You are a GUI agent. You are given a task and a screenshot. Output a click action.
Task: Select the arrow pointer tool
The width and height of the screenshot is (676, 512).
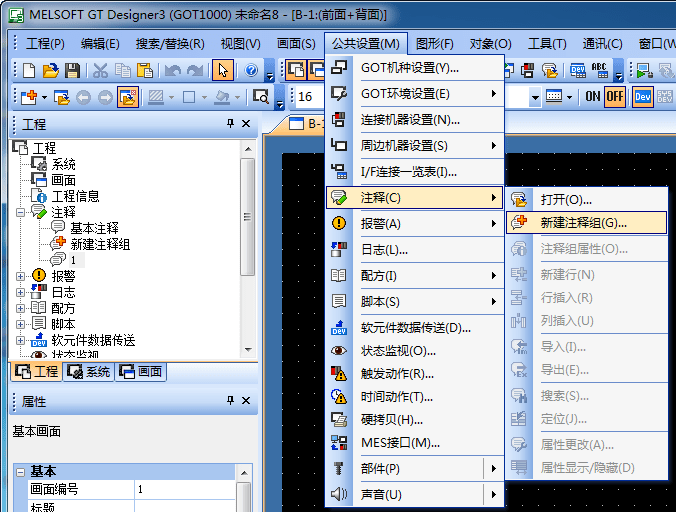click(223, 70)
